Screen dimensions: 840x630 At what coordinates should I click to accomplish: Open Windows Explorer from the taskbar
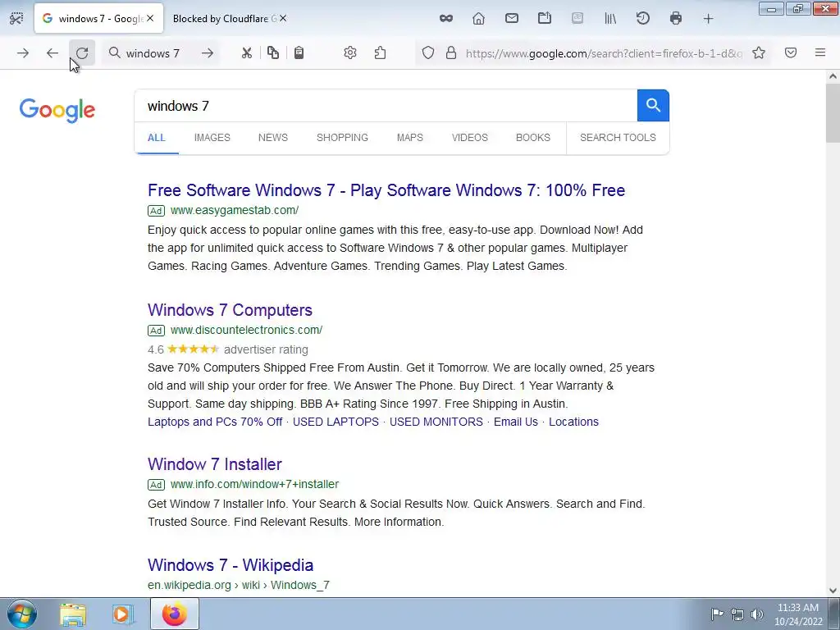[73, 614]
